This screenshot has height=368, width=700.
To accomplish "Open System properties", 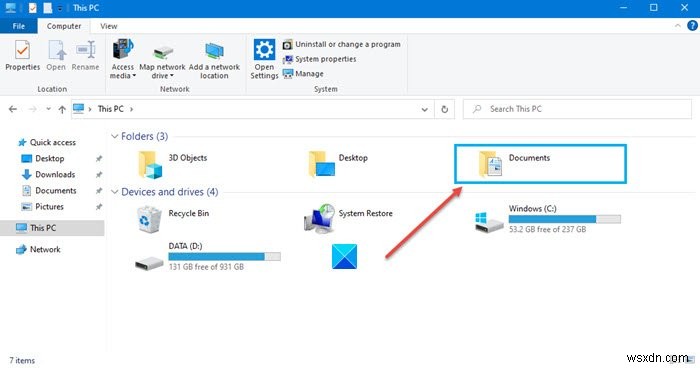I will tap(320, 59).
